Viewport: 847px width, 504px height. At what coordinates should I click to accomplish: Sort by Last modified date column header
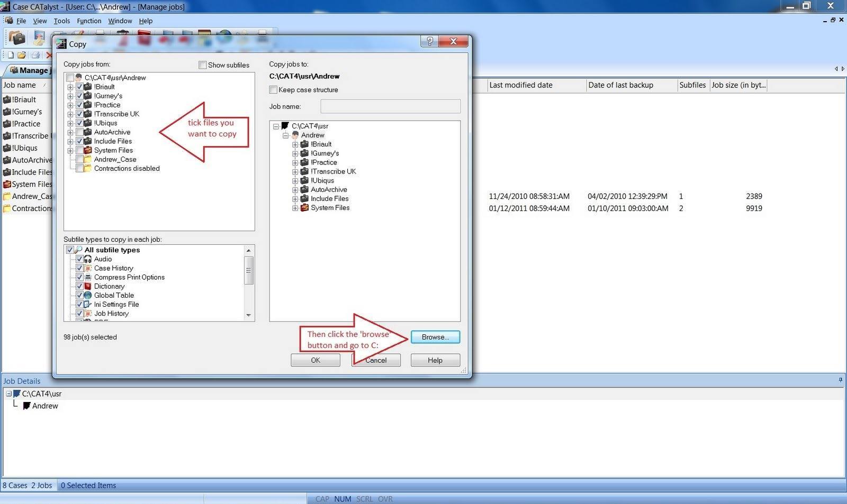[536, 85]
